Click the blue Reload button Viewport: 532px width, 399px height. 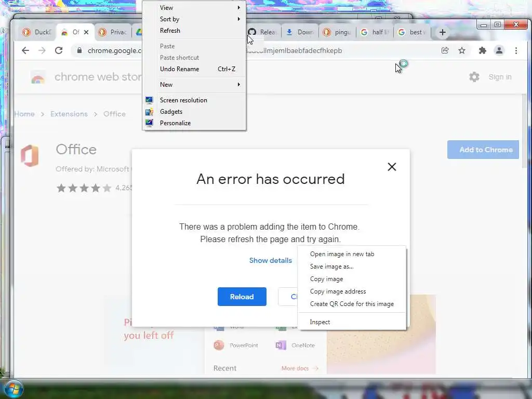(x=242, y=297)
